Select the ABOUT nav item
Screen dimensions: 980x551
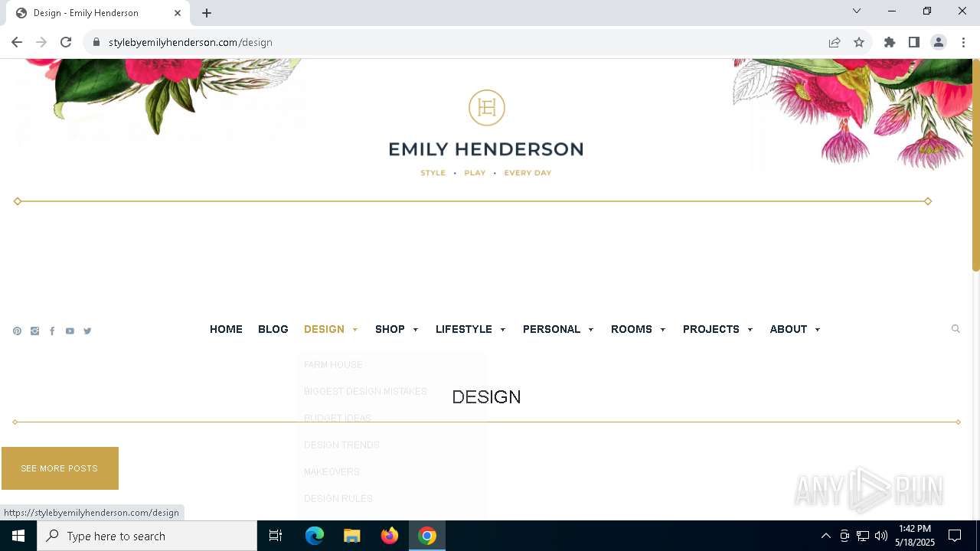(789, 329)
